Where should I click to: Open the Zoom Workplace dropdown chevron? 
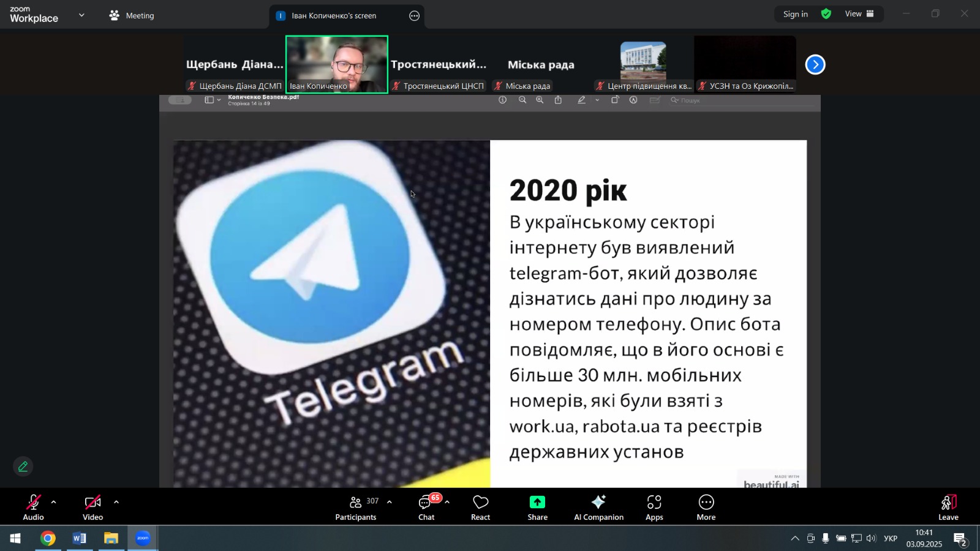pos(81,15)
